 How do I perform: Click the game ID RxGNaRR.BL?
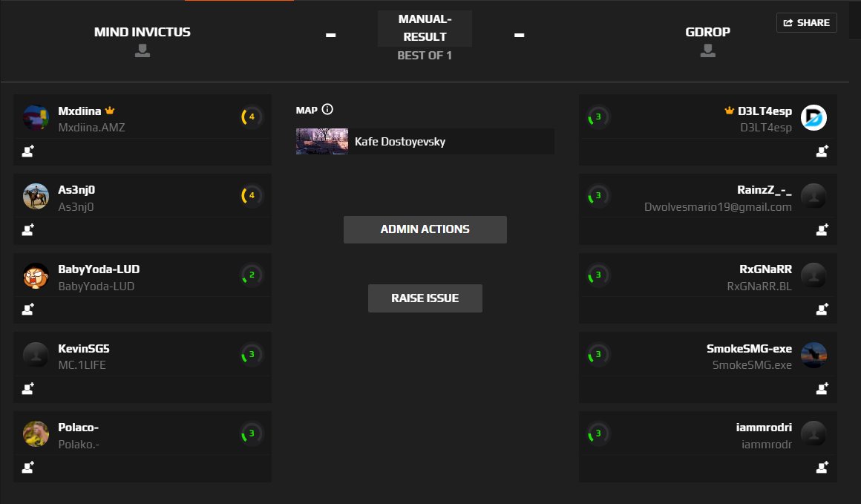(759, 286)
